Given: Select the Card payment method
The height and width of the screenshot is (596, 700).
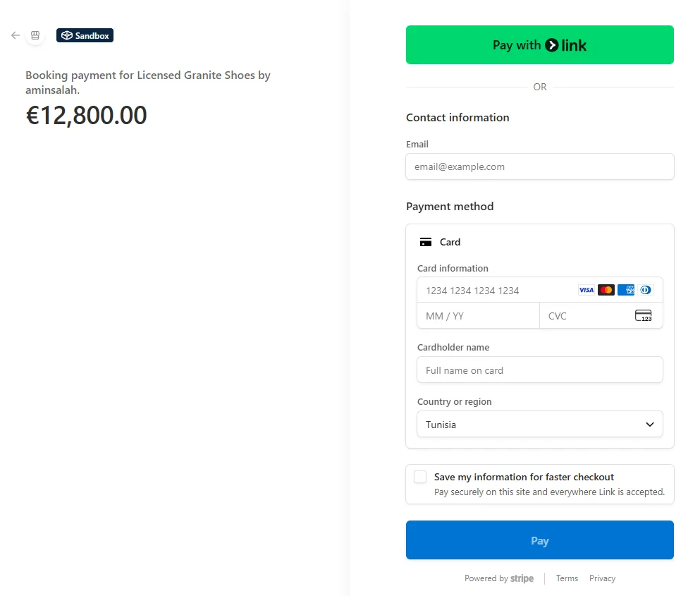Looking at the screenshot, I should click(x=450, y=242).
